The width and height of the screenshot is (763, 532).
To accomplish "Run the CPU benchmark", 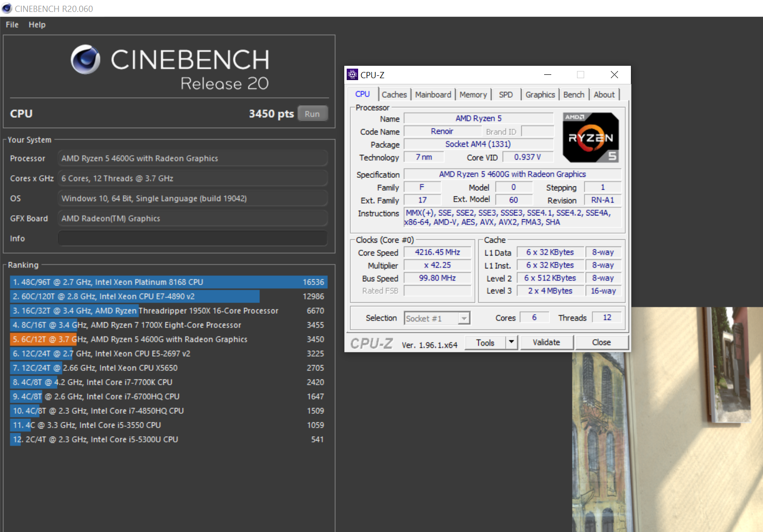I will point(312,114).
